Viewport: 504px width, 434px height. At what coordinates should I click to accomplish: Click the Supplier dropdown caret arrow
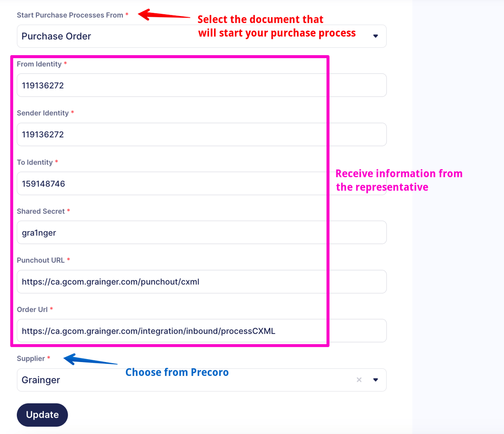(x=376, y=380)
